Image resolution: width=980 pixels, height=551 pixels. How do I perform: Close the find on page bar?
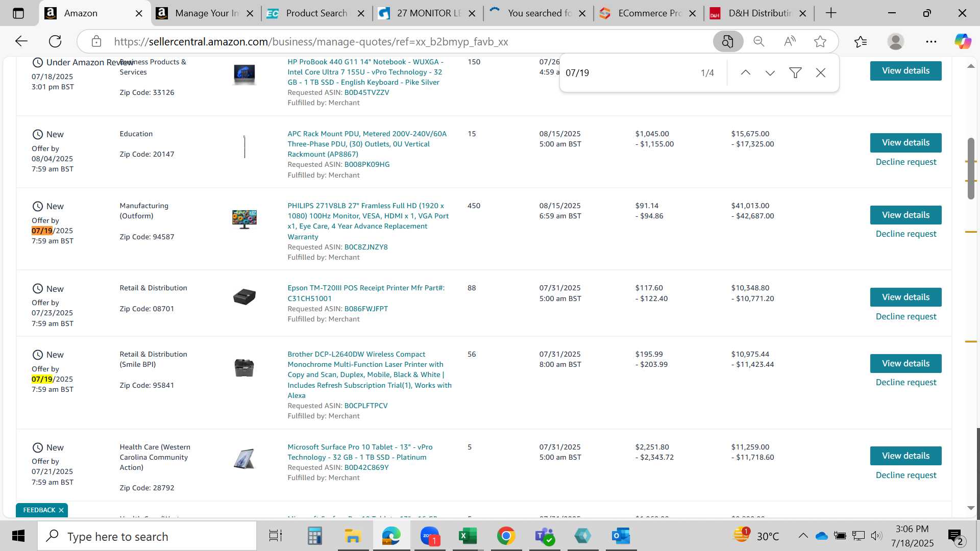point(821,73)
